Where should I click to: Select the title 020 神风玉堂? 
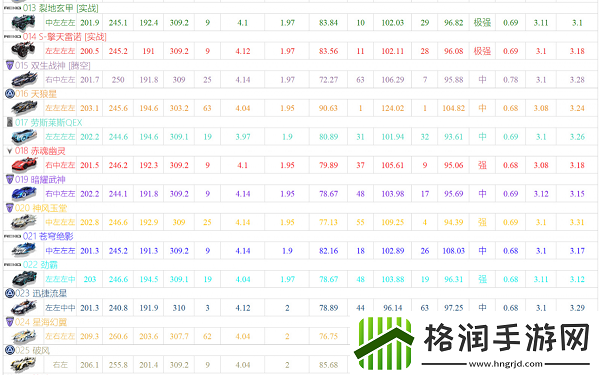click(41, 208)
